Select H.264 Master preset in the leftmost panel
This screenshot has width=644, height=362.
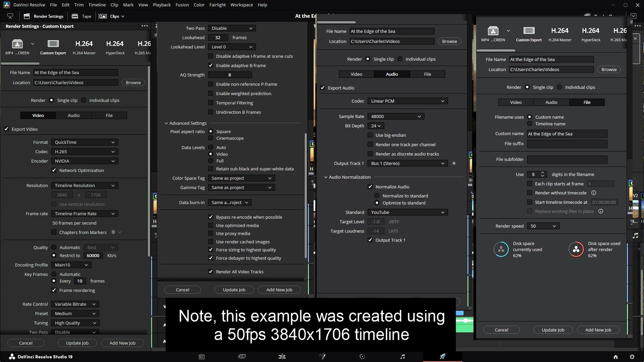tap(84, 47)
